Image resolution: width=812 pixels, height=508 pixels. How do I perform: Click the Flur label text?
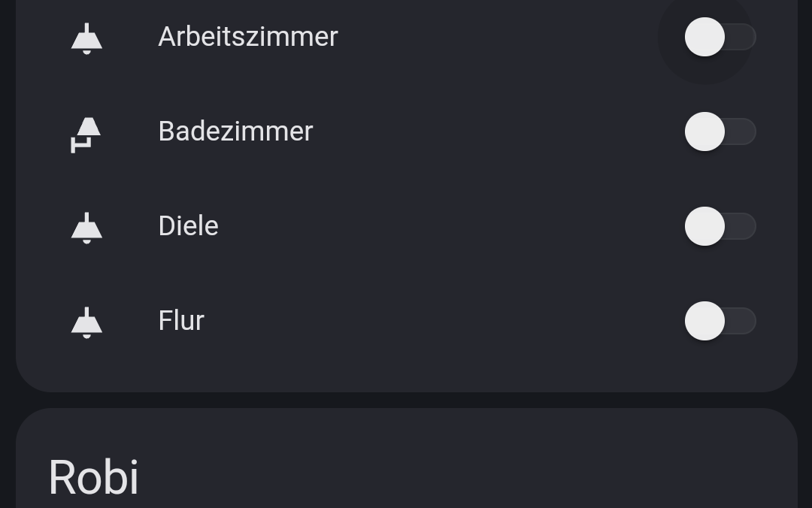click(x=181, y=321)
